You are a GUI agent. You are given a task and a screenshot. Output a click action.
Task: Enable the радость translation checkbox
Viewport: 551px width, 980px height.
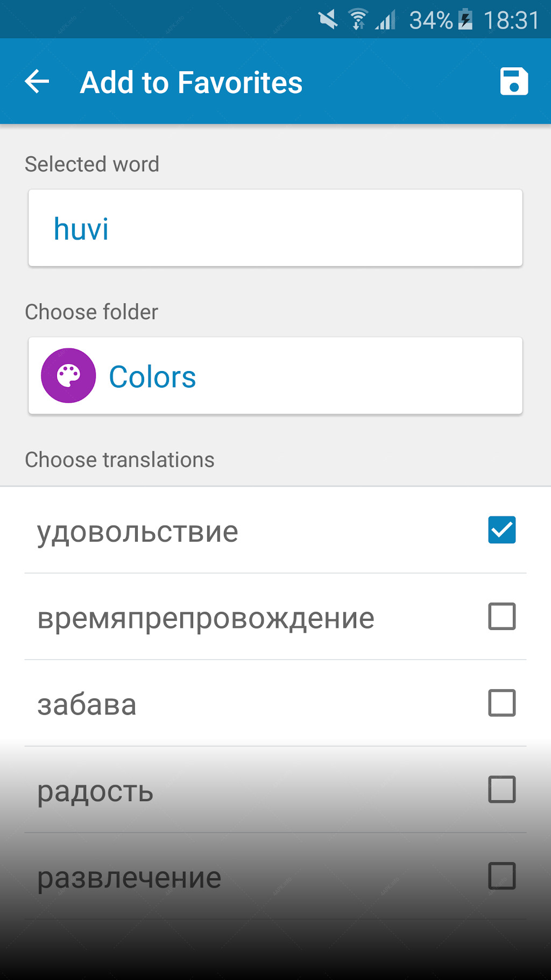(502, 789)
